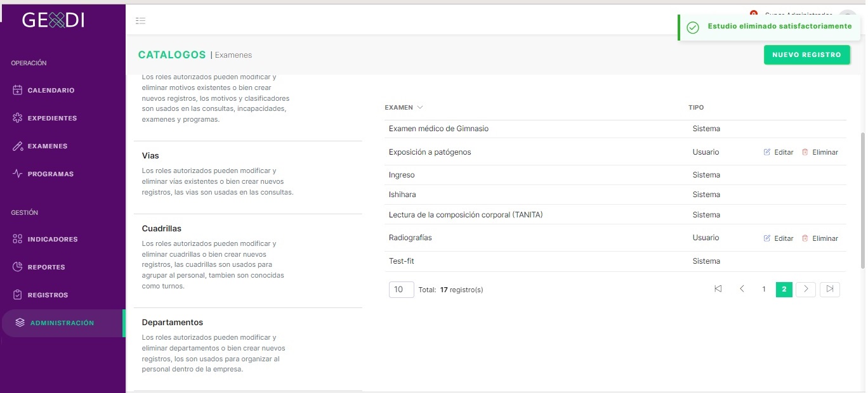This screenshot has height=393, width=868.
Task: Click the Total 17 registro(s) label
Action: 451,290
